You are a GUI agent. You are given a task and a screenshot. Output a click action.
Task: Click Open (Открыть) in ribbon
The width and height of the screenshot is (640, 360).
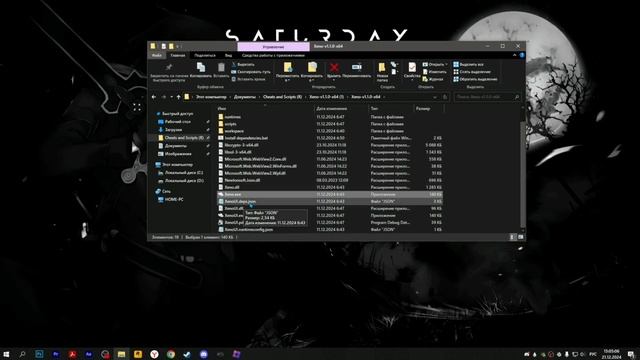(x=435, y=64)
